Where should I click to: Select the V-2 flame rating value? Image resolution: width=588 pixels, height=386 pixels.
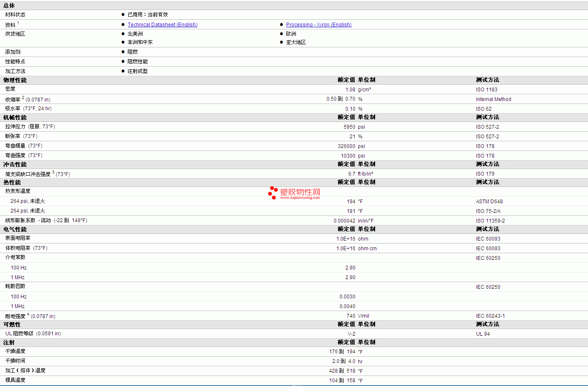point(351,334)
